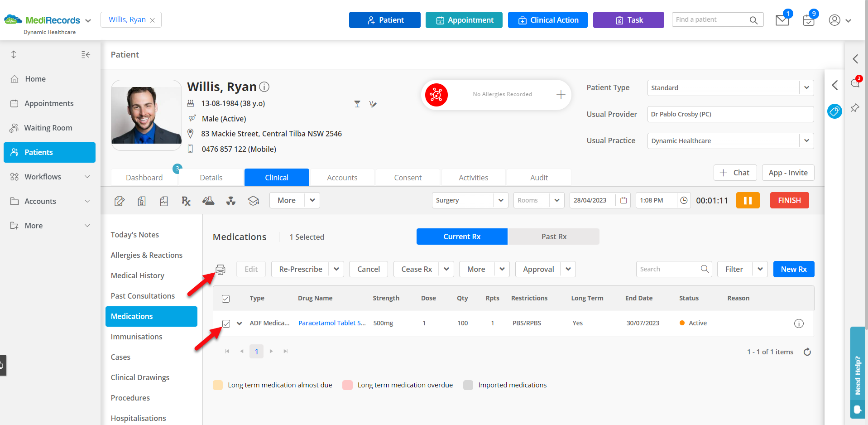This screenshot has width=868, height=425.
Task: Switch to the Past Rx tab
Action: tap(554, 237)
